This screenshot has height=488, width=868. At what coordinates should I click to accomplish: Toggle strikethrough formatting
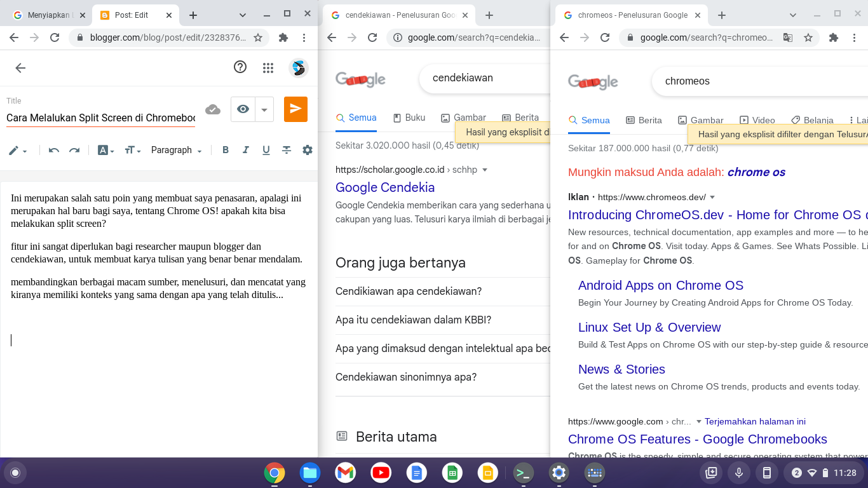click(x=287, y=151)
